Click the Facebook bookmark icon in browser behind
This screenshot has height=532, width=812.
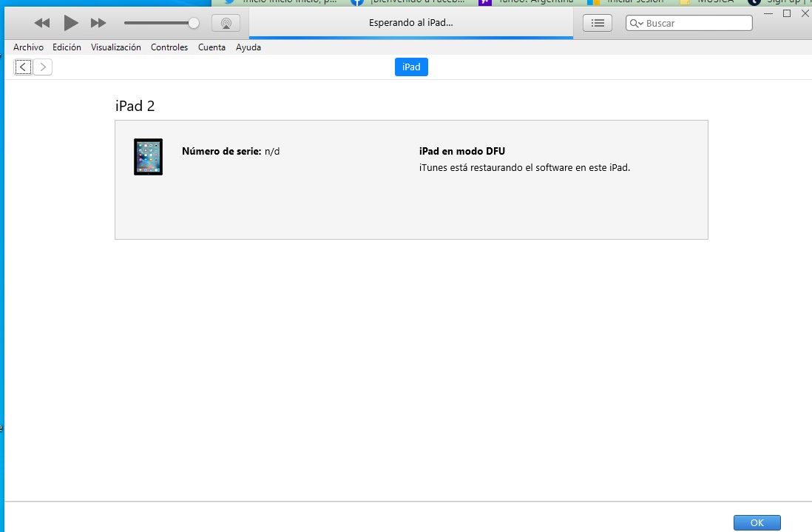[x=356, y=2]
